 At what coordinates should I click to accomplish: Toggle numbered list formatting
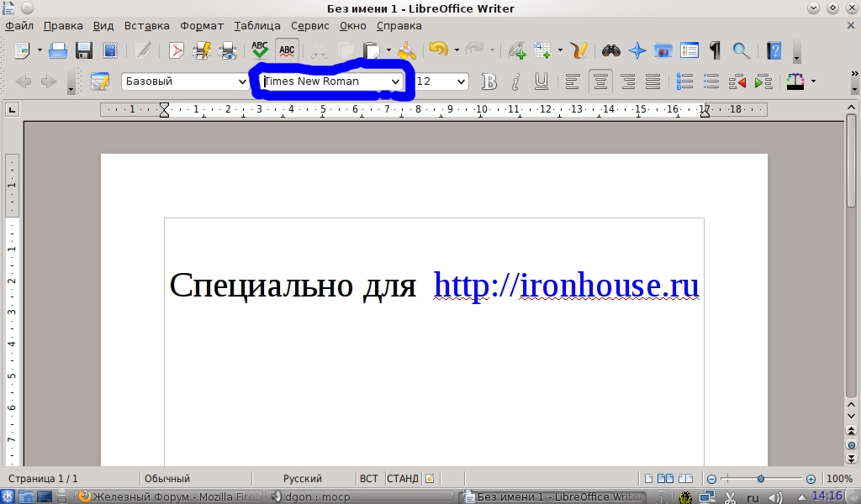click(x=684, y=81)
